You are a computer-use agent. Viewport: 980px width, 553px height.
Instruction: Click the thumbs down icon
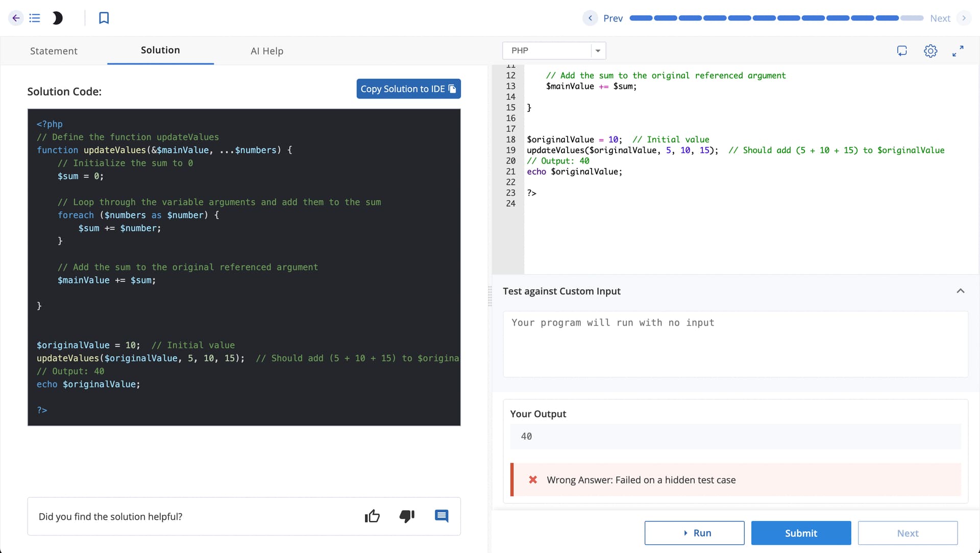[407, 516]
